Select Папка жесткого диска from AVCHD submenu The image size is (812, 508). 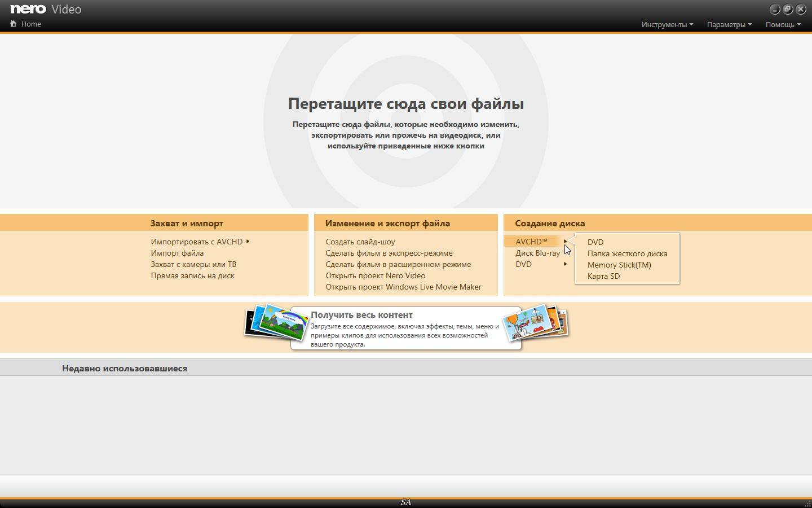tap(627, 253)
